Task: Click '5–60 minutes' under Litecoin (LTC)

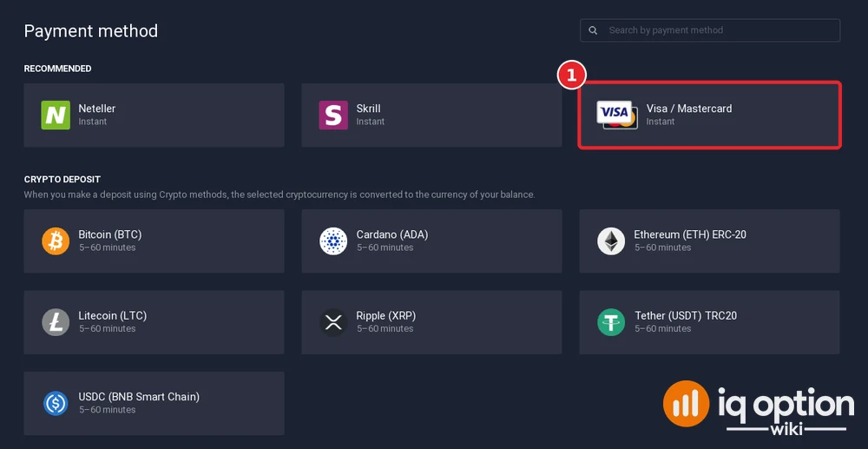Action: pos(107,328)
